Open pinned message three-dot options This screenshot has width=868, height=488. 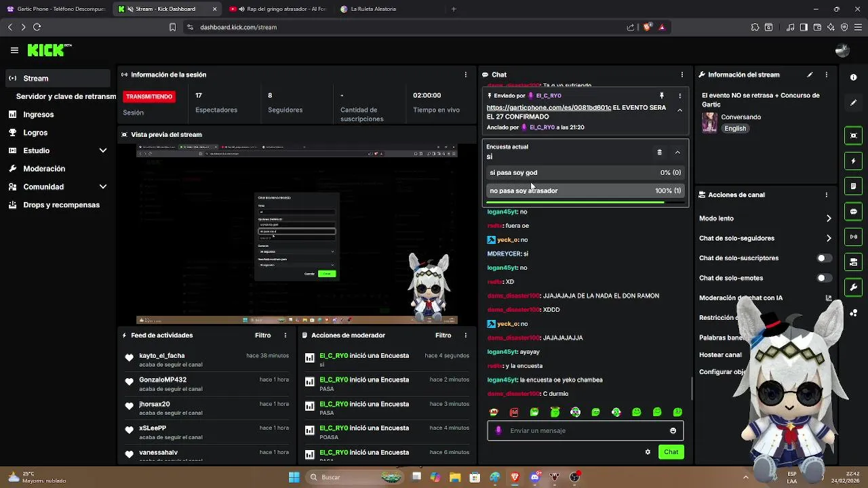(679, 96)
